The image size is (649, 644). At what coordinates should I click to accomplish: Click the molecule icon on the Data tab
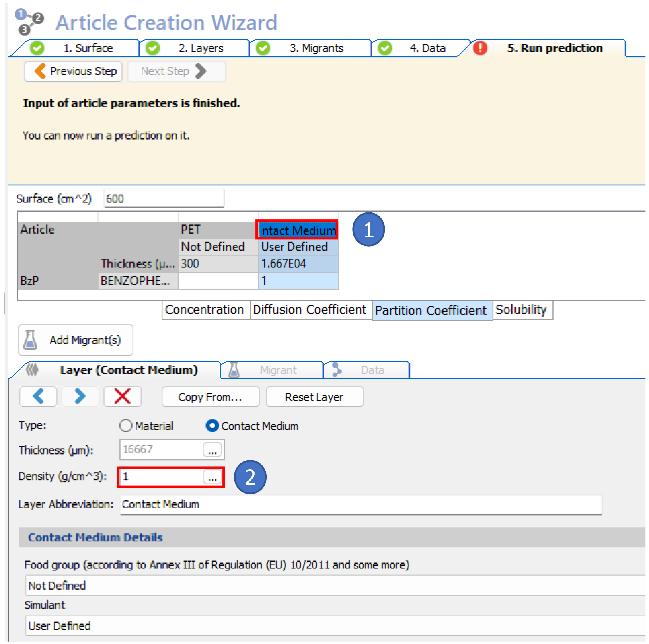(x=337, y=370)
